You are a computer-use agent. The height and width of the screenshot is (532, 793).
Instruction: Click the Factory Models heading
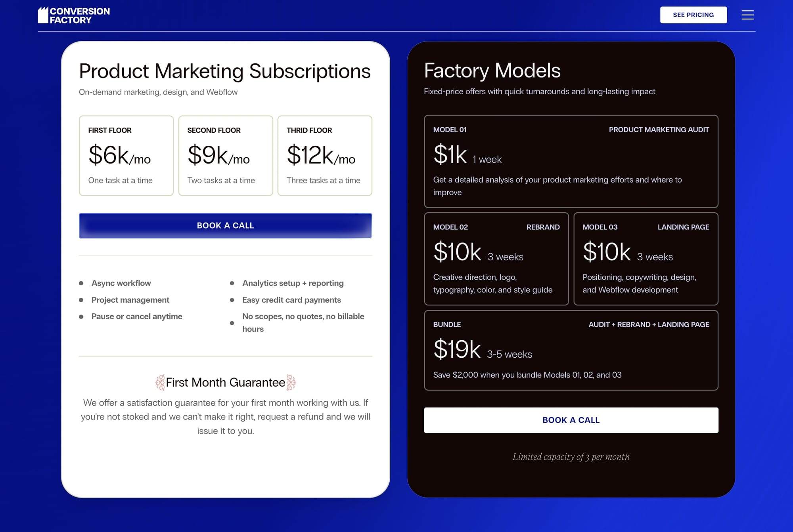click(492, 69)
